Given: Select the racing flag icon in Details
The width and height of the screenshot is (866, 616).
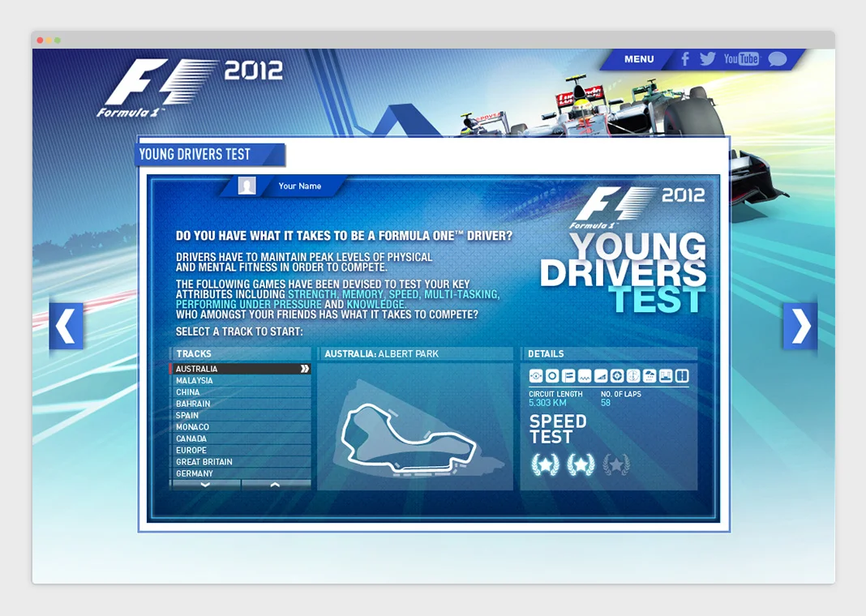Looking at the screenshot, I should click(568, 375).
